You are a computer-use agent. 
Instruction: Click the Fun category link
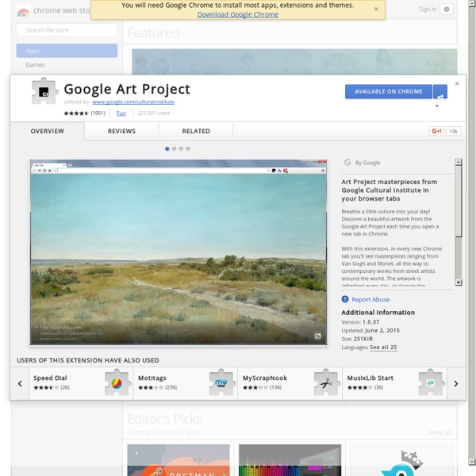(121, 113)
